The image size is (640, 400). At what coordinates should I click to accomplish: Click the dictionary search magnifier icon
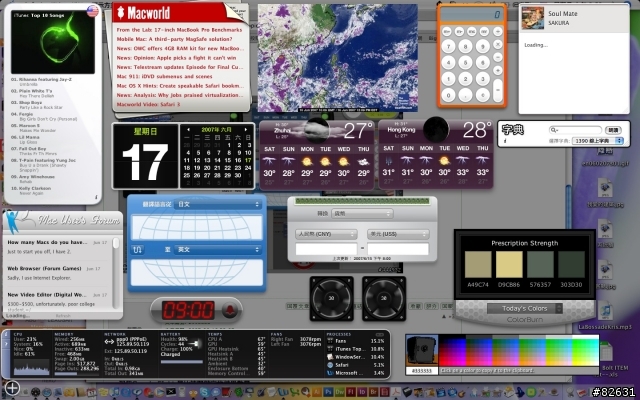(x=553, y=130)
